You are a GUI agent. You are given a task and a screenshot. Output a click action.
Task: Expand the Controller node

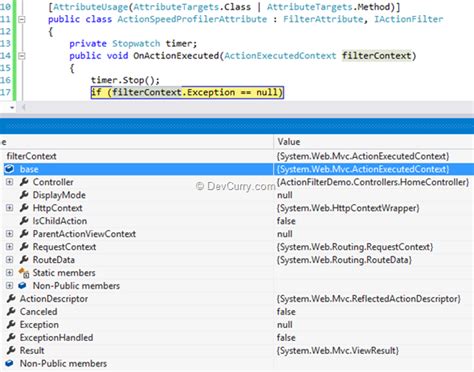click(9, 182)
